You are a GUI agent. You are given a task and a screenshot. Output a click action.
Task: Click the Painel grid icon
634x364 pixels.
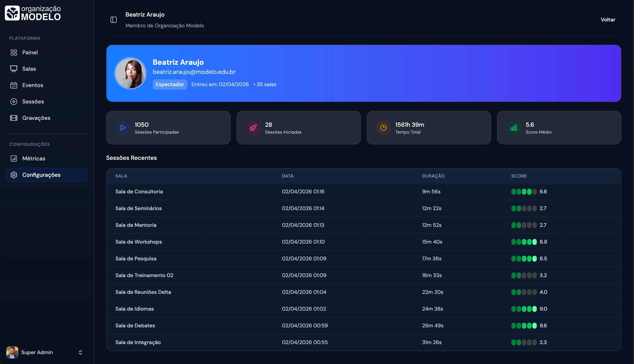point(14,52)
